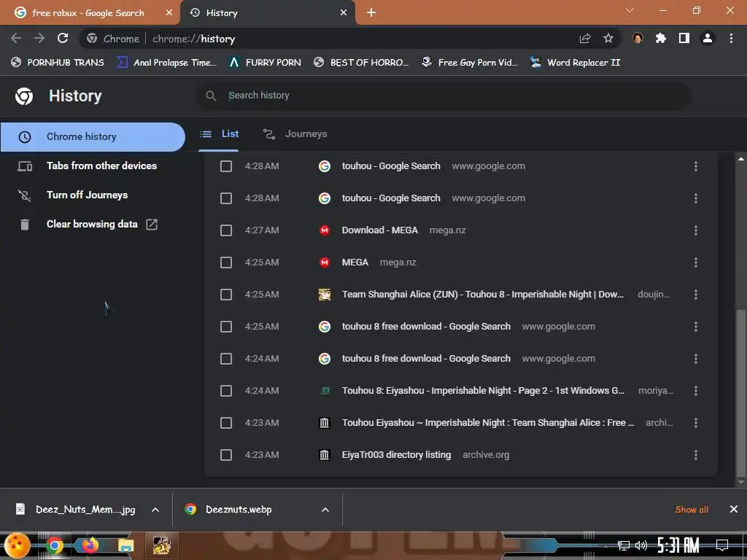Share this page using the share icon
The image size is (747, 560).
point(585,38)
